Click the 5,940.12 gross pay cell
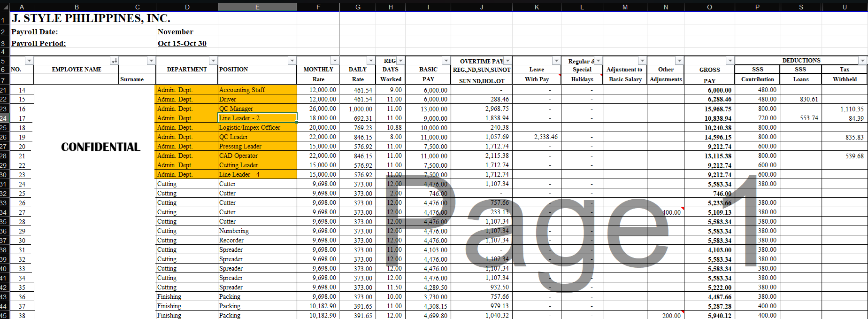 709,315
